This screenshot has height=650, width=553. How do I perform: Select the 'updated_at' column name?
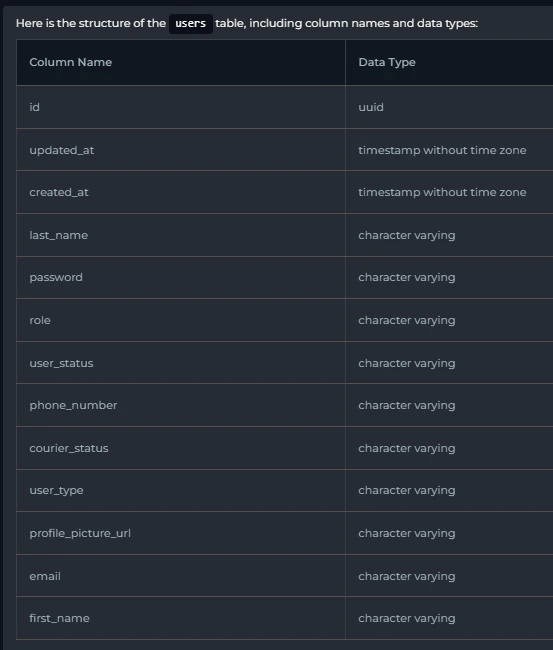pyautogui.click(x=61, y=150)
